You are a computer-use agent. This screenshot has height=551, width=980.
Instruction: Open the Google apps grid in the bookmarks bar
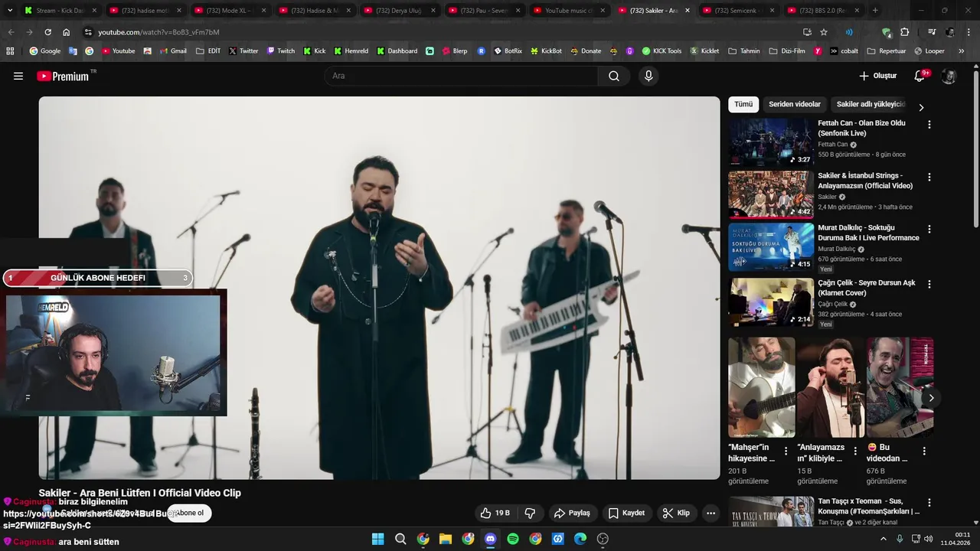[x=10, y=51]
